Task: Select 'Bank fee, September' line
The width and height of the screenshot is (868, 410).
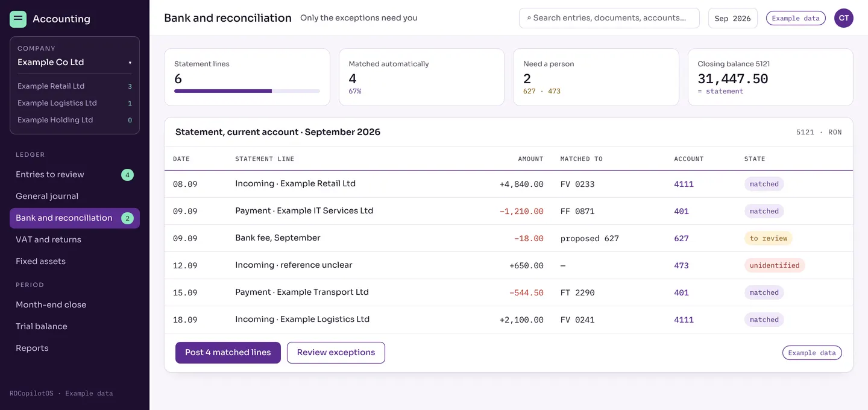Action: coord(278,238)
